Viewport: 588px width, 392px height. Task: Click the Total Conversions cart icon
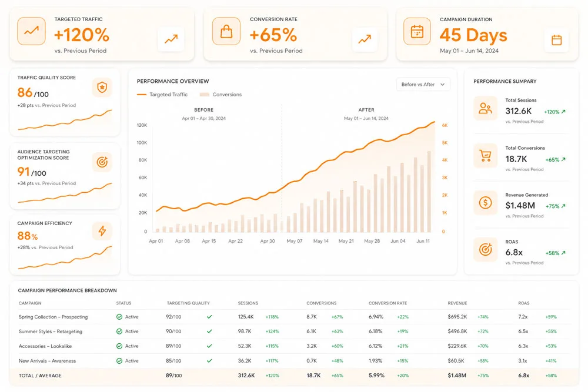[485, 156]
